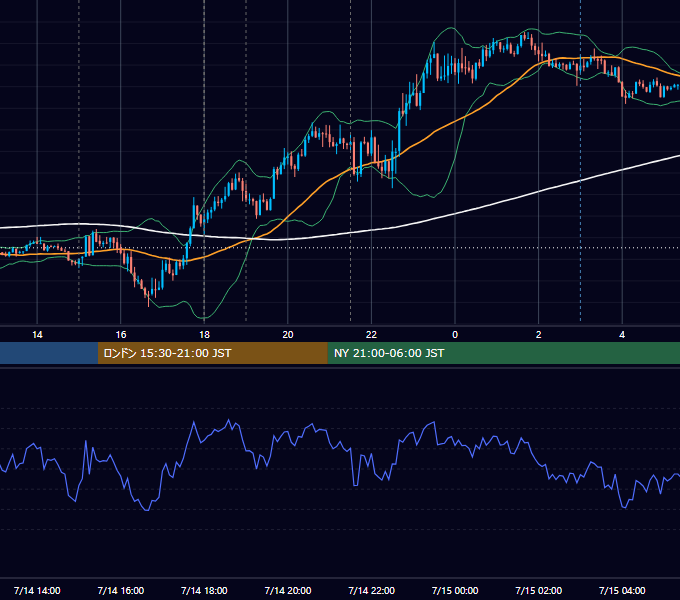680x600 pixels.
Task: Click the 7/14 16:00 label on indicator axis
Action: coord(121,590)
